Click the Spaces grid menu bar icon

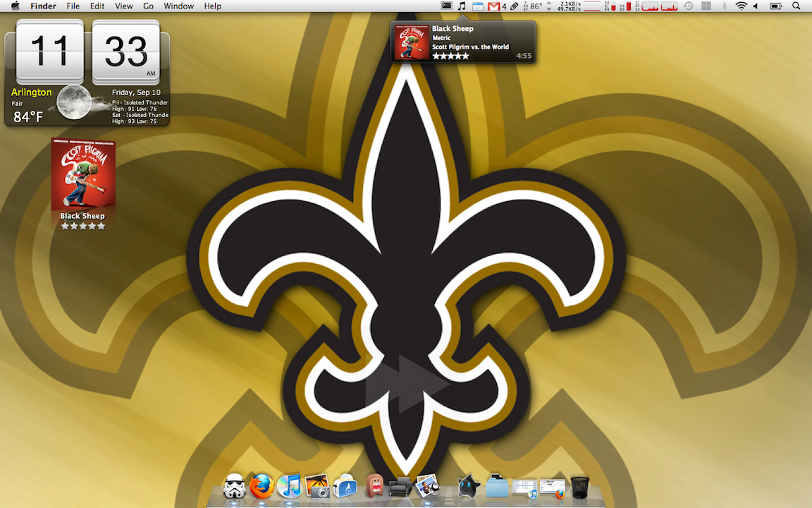pos(706,6)
